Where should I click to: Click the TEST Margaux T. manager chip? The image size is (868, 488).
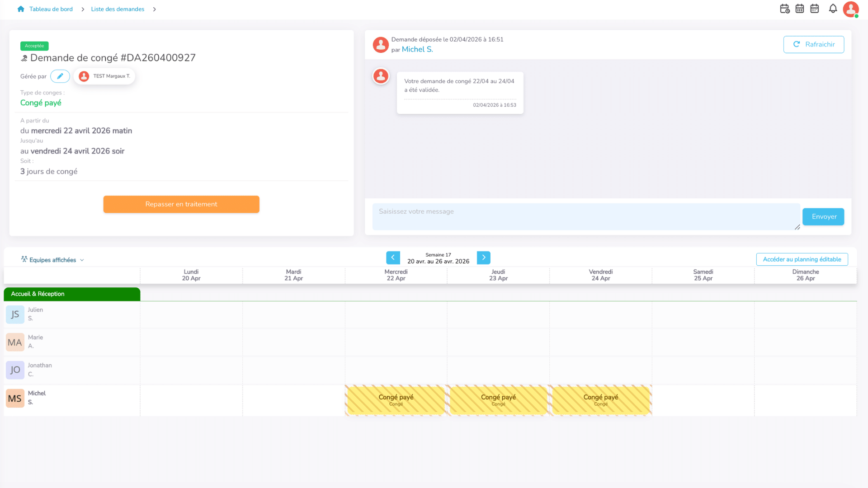tap(104, 76)
